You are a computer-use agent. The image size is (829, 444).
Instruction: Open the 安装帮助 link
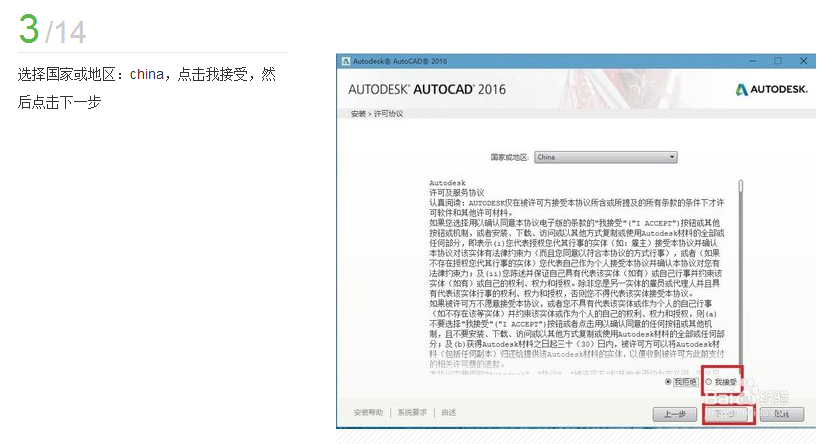pyautogui.click(x=368, y=412)
